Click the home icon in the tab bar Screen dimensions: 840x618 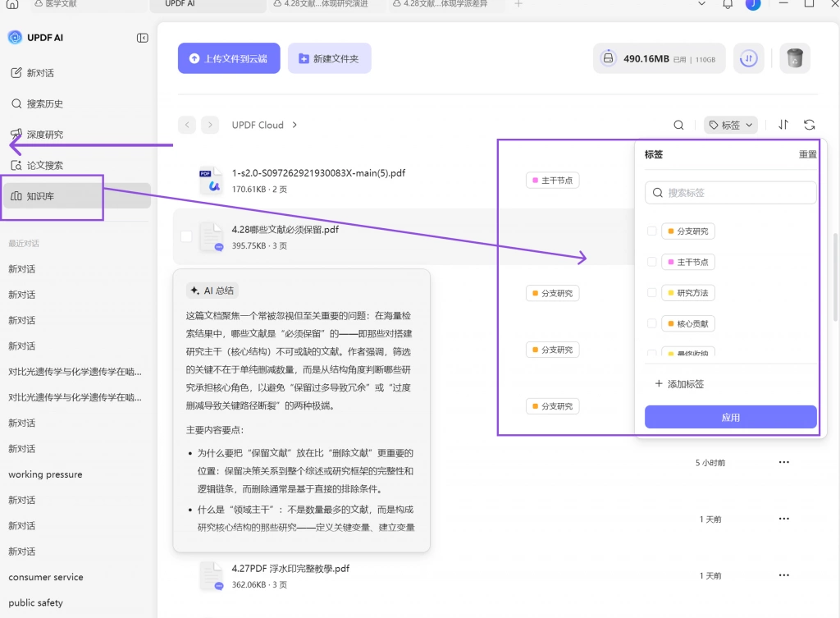pyautogui.click(x=12, y=4)
